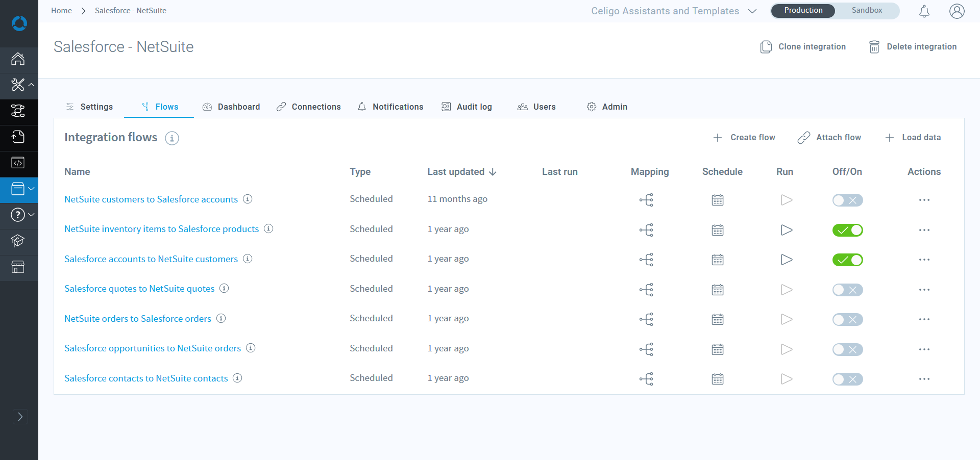Open the Help question mark sidebar icon
The width and height of the screenshot is (980, 460).
[18, 215]
